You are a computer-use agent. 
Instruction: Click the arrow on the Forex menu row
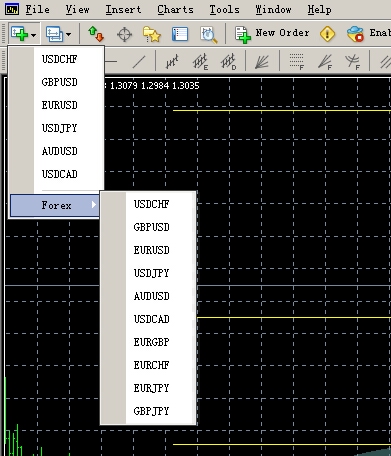pos(94,205)
